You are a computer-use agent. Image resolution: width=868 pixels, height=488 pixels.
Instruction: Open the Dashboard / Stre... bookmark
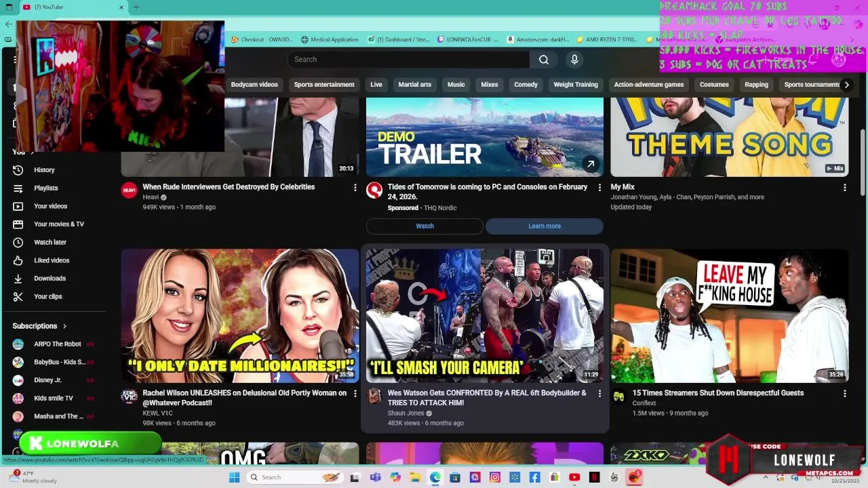pos(399,39)
